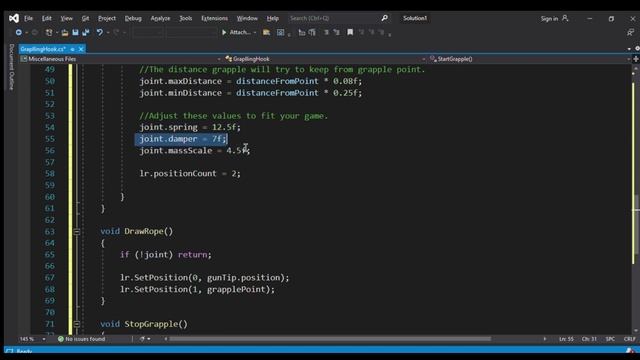Viewport: 640px width, 360px height.
Task: Open the Window menu
Action: [x=247, y=18]
